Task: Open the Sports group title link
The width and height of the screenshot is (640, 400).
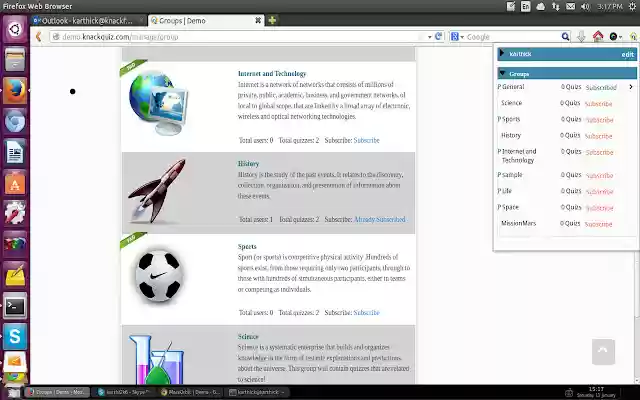Action: [247, 247]
